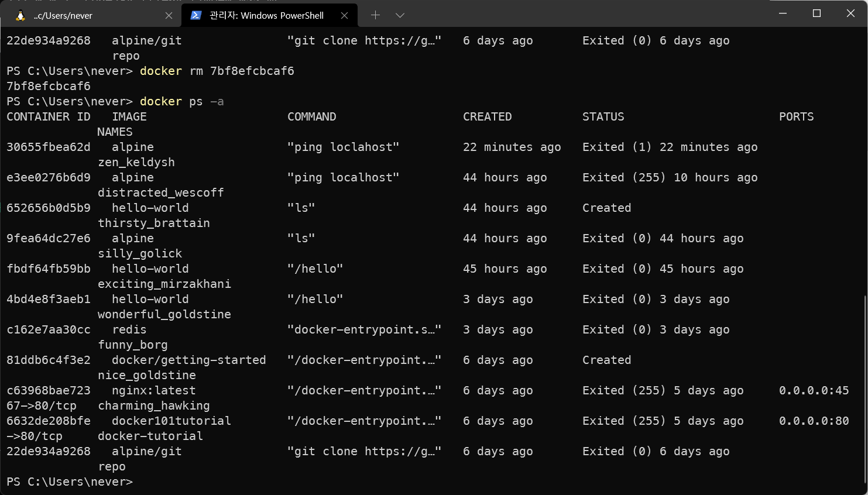
Task: Click the name docker-tutorial
Action: coord(150,436)
